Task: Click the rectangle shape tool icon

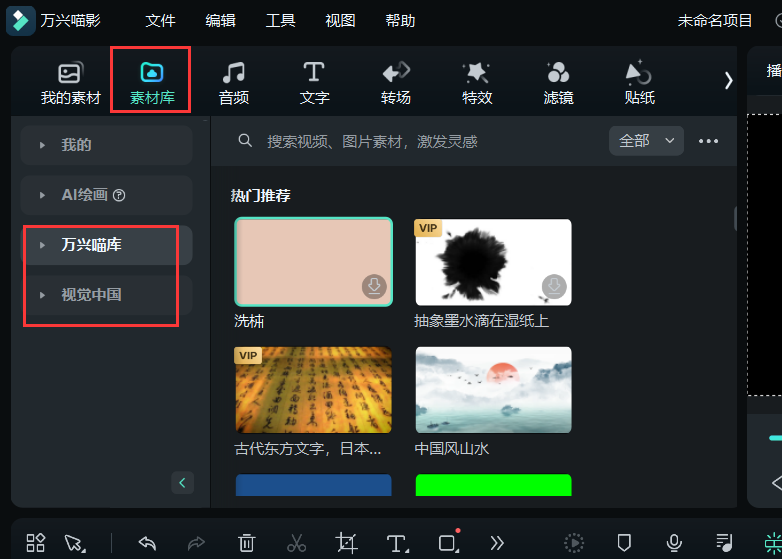Action: pos(448,543)
